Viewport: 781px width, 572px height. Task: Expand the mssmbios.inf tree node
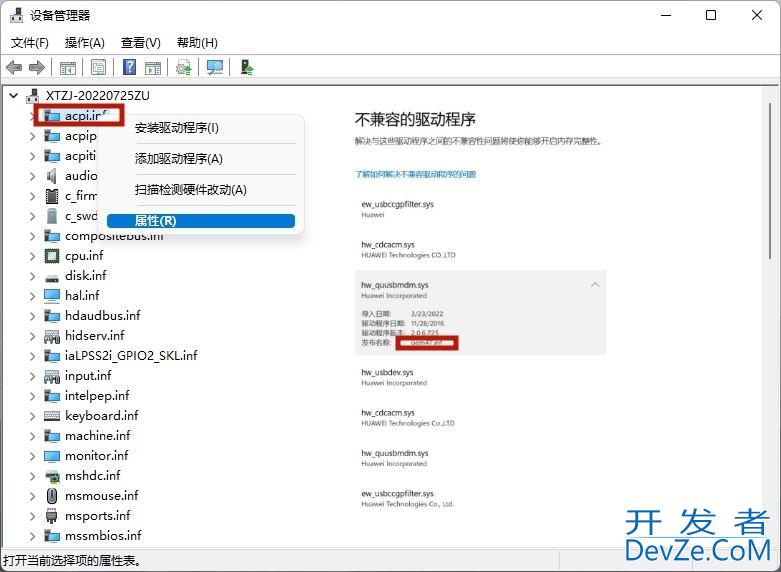[32, 536]
